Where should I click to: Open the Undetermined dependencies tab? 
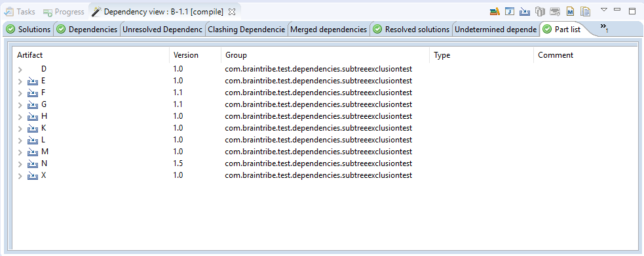pyautogui.click(x=495, y=30)
